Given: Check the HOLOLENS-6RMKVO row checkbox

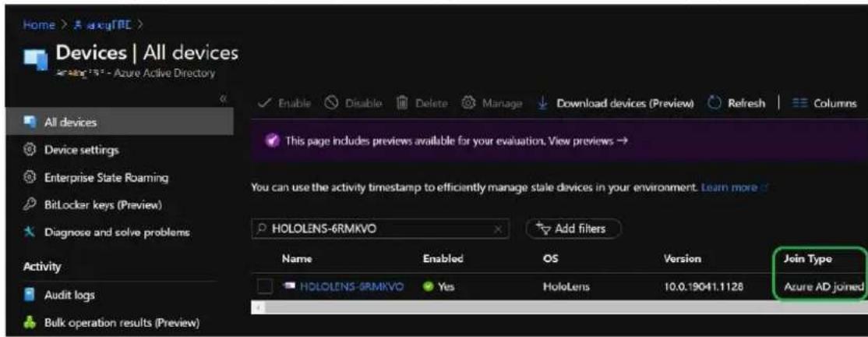Looking at the screenshot, I should pos(265,286).
